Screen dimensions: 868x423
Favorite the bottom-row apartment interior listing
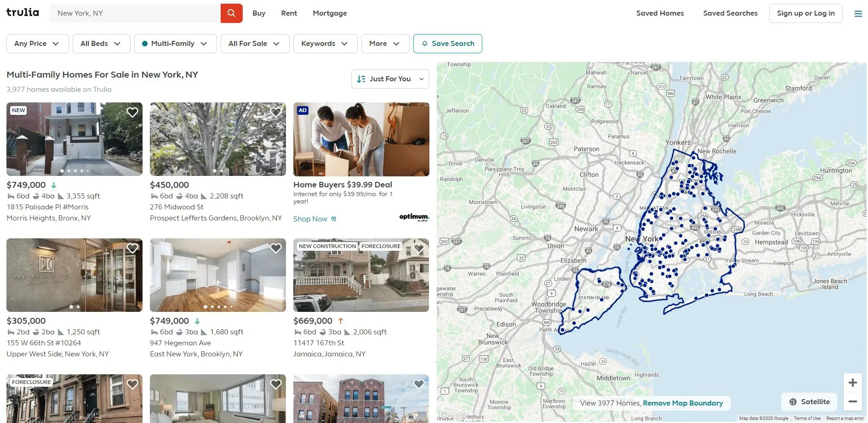coord(276,384)
